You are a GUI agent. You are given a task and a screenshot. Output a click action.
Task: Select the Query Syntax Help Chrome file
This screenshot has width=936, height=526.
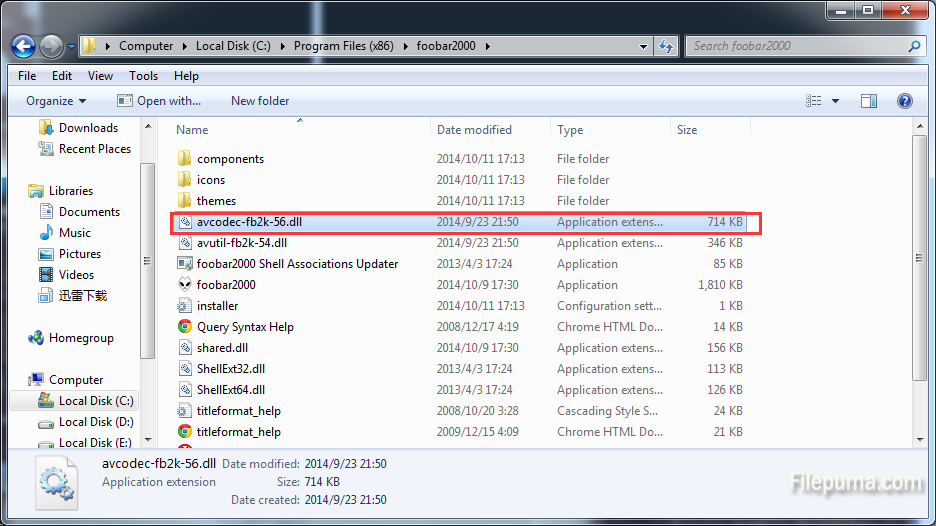pyautogui.click(x=245, y=327)
